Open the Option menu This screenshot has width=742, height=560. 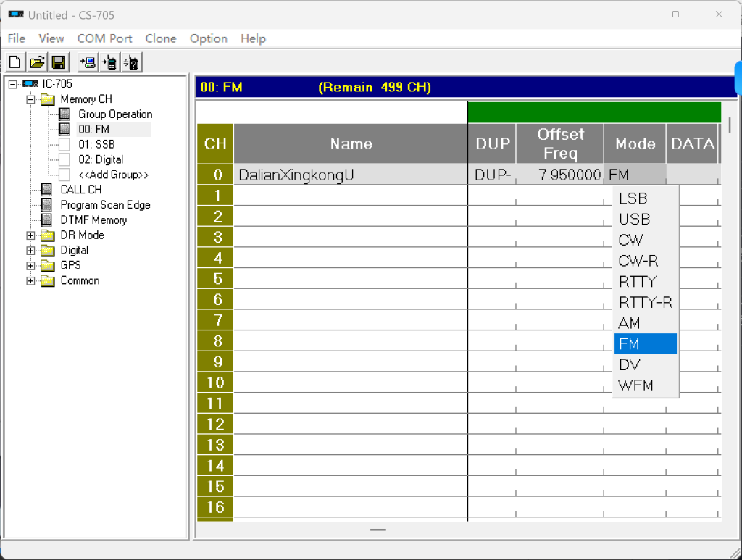click(x=208, y=38)
